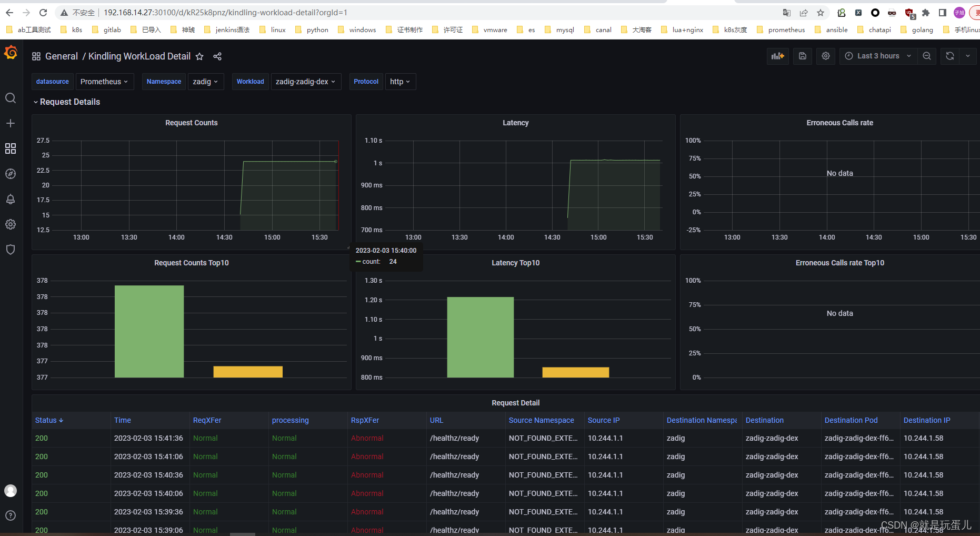Click the browser back arrow

[9, 13]
